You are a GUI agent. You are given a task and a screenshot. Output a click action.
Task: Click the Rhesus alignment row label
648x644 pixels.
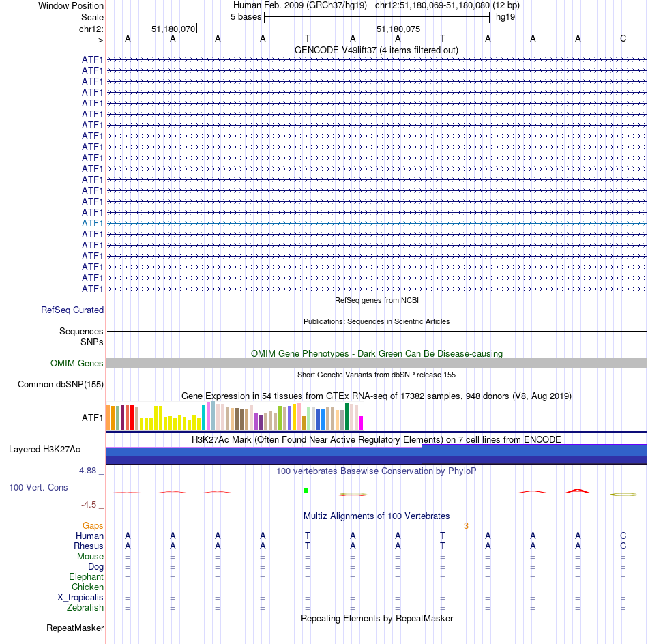point(89,546)
